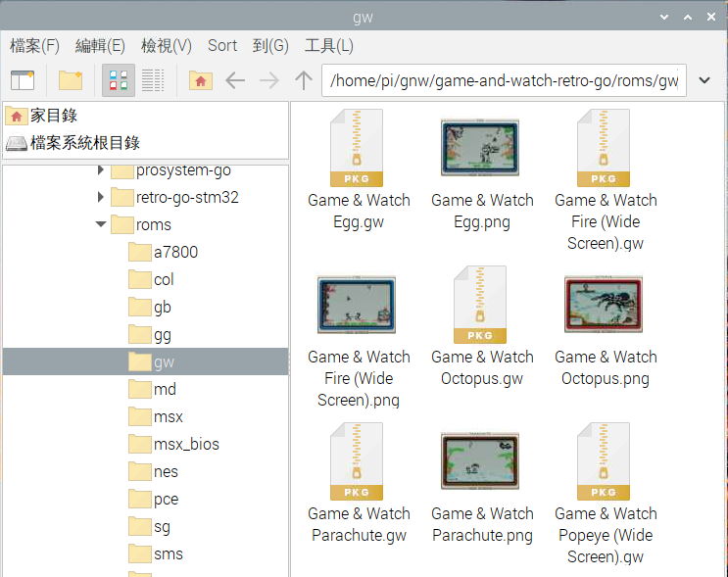Click the a7800 folder icon in the tree
This screenshot has width=728, height=577.
(x=140, y=252)
